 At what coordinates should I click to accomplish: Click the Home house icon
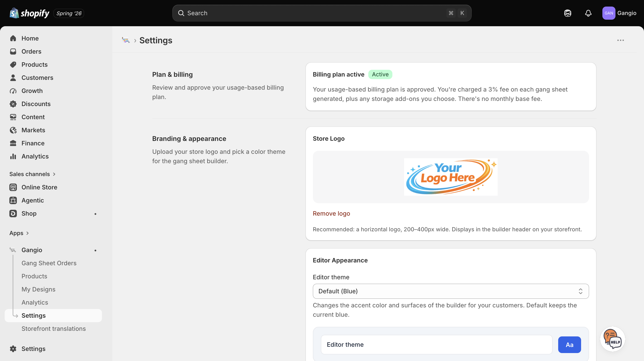pyautogui.click(x=13, y=38)
